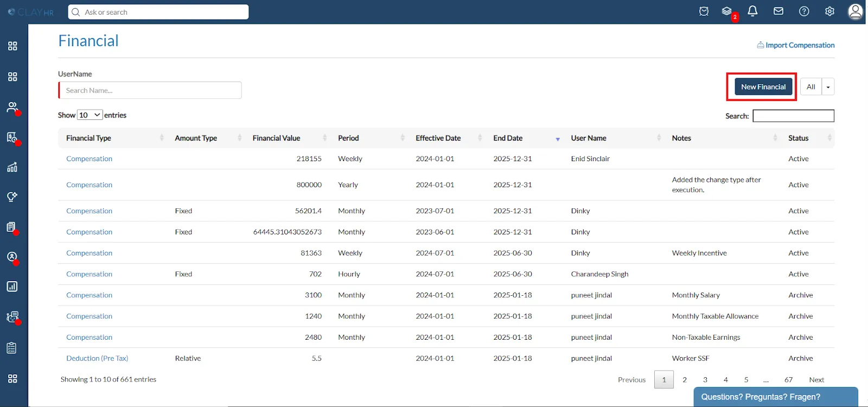Open Compensation link for Enid Sinclair

click(89, 159)
